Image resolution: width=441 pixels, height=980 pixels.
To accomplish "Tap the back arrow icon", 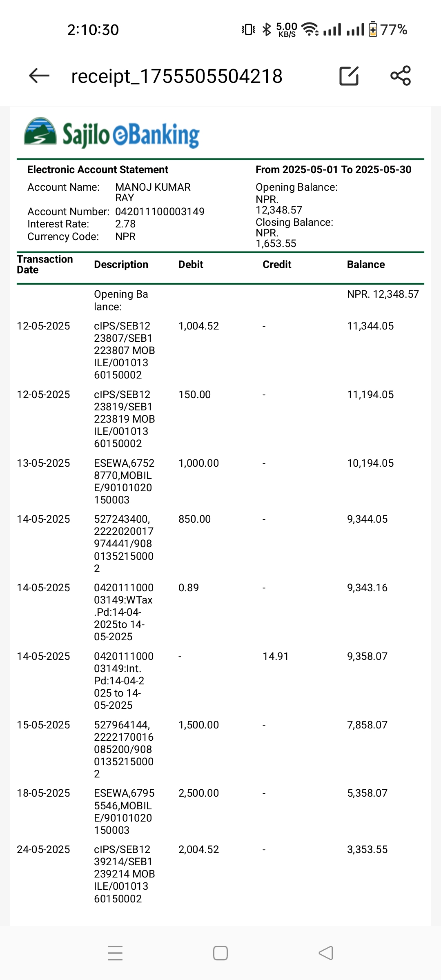I will pos(39,76).
